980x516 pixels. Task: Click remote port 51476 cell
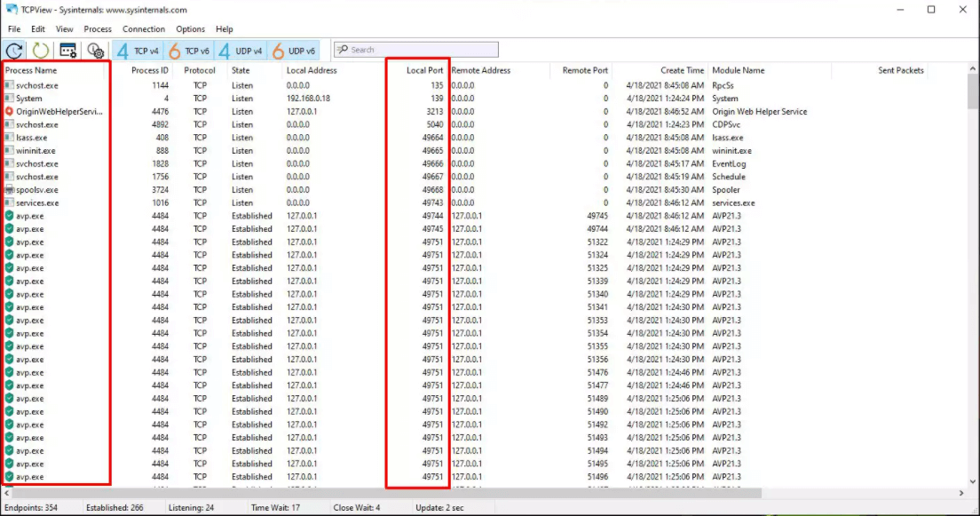(597, 372)
